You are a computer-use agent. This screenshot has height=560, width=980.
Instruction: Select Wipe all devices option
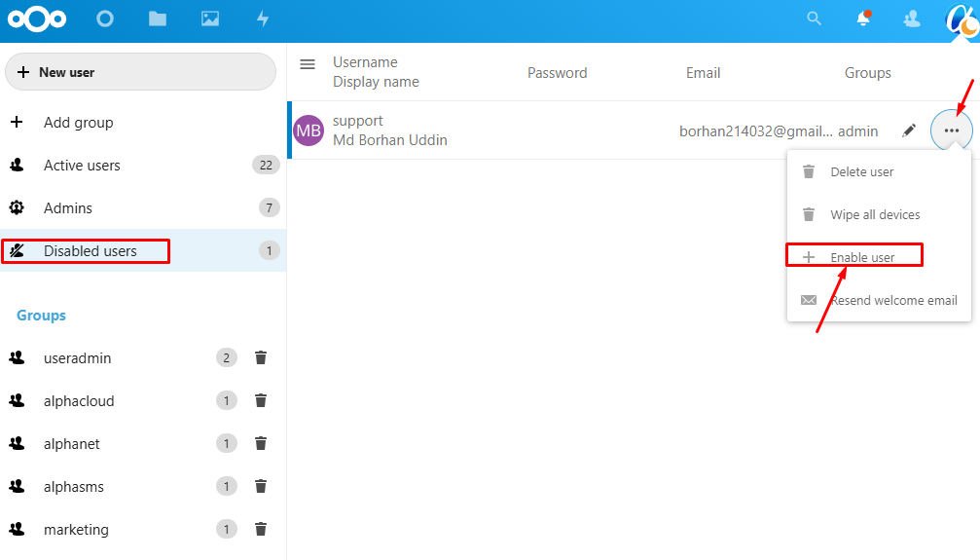(x=874, y=215)
